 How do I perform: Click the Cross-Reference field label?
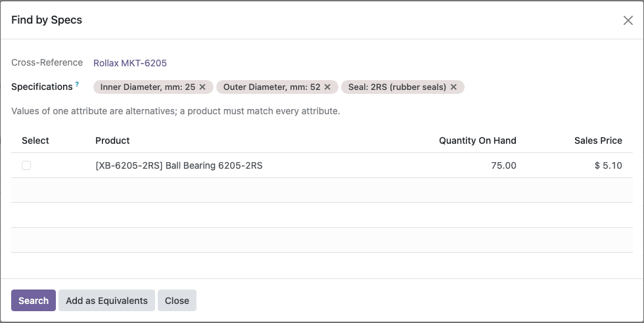point(47,62)
